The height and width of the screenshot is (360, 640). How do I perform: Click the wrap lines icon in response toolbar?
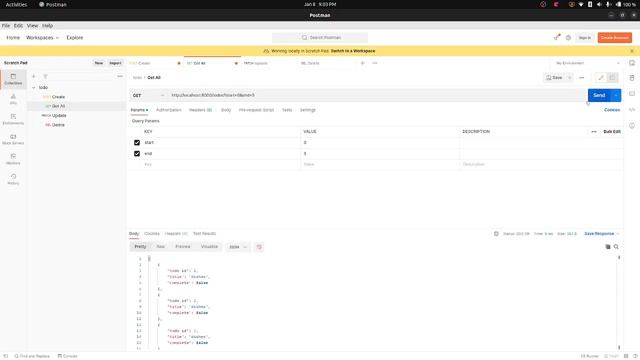(x=259, y=247)
